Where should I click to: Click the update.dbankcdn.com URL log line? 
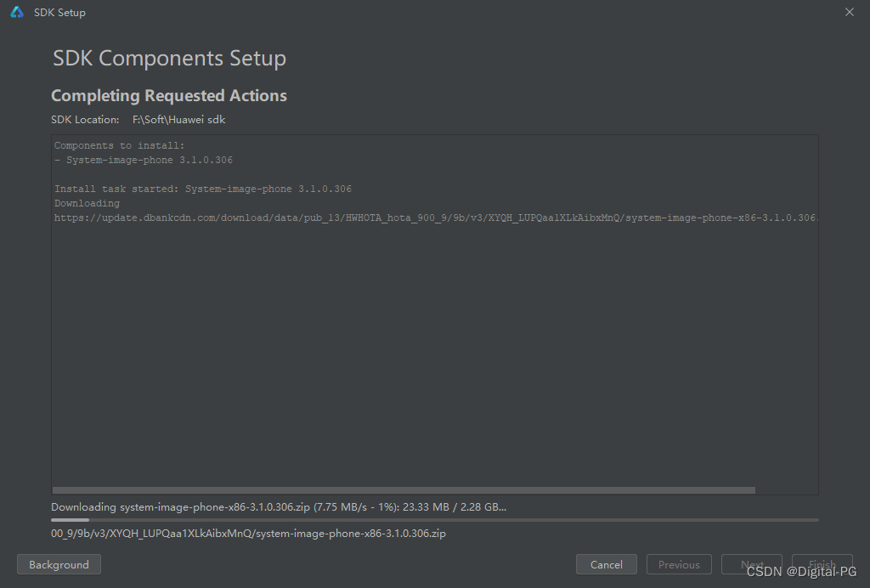(x=435, y=218)
